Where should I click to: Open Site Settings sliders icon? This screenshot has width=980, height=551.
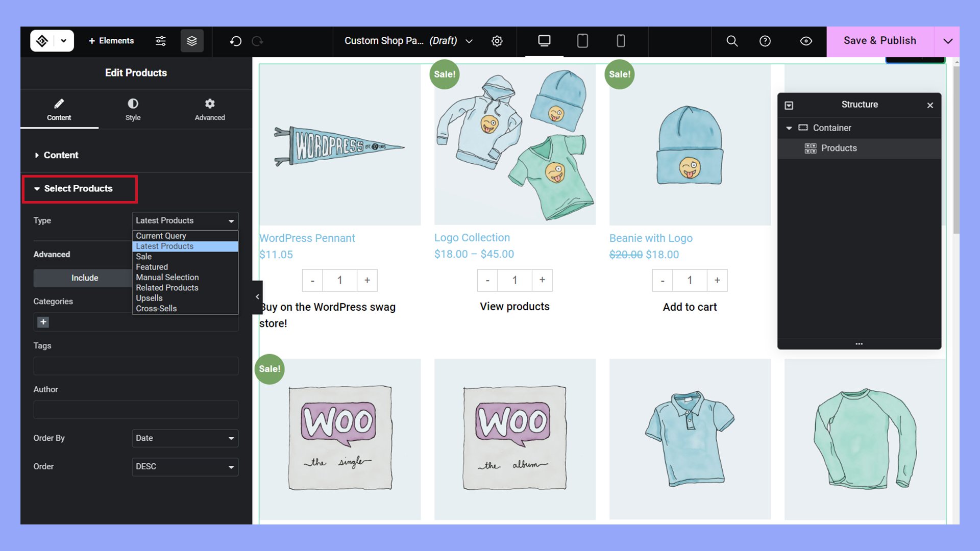[x=161, y=41]
